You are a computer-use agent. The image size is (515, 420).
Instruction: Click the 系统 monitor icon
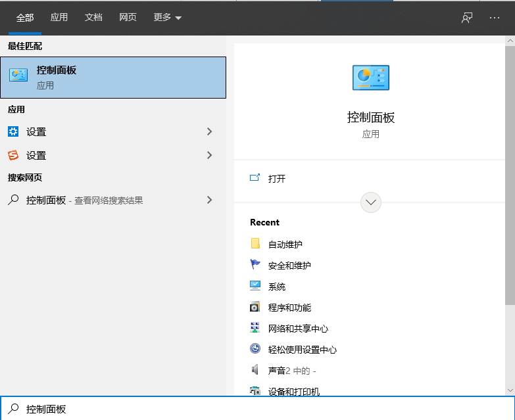pos(255,286)
